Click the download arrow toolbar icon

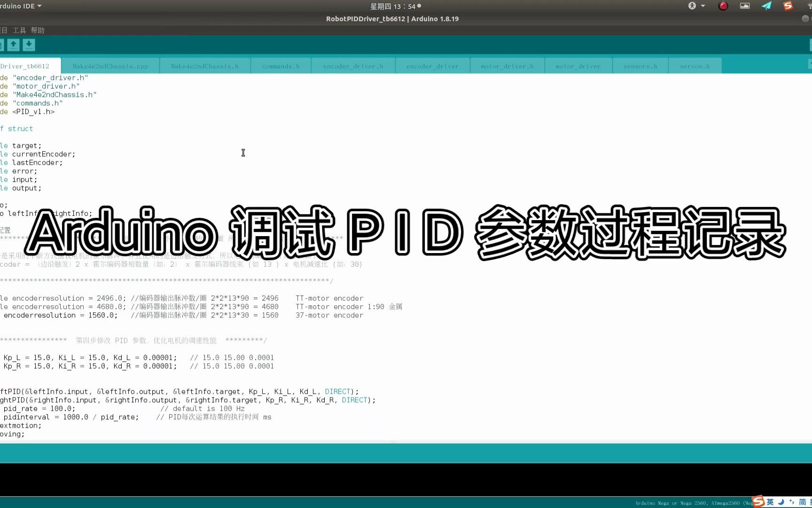[29, 45]
